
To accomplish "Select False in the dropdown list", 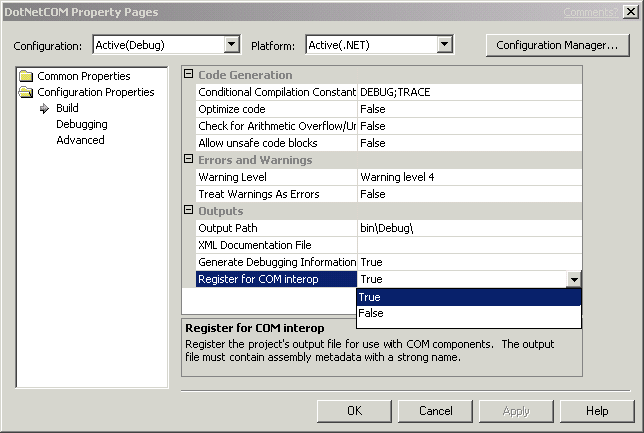I will (468, 314).
